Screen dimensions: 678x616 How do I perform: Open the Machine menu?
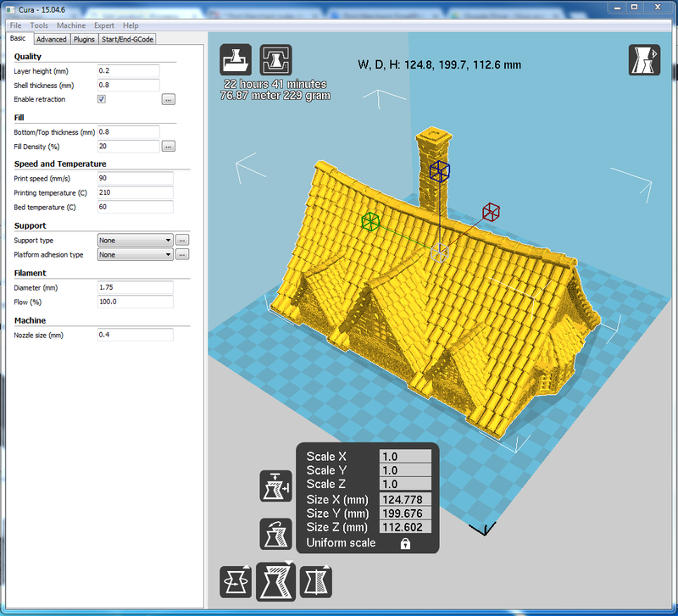(x=71, y=25)
